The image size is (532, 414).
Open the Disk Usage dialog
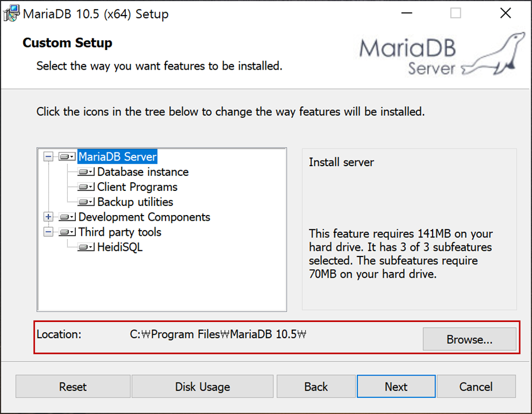pos(203,386)
